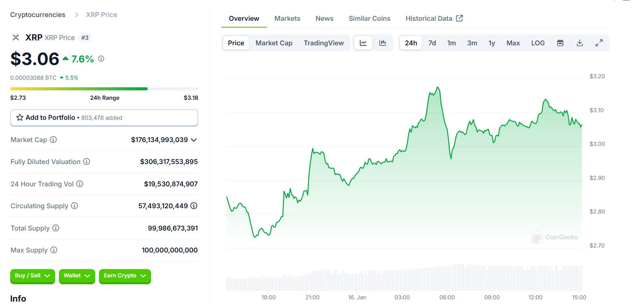Click the 16. Jan axis label

point(357,297)
